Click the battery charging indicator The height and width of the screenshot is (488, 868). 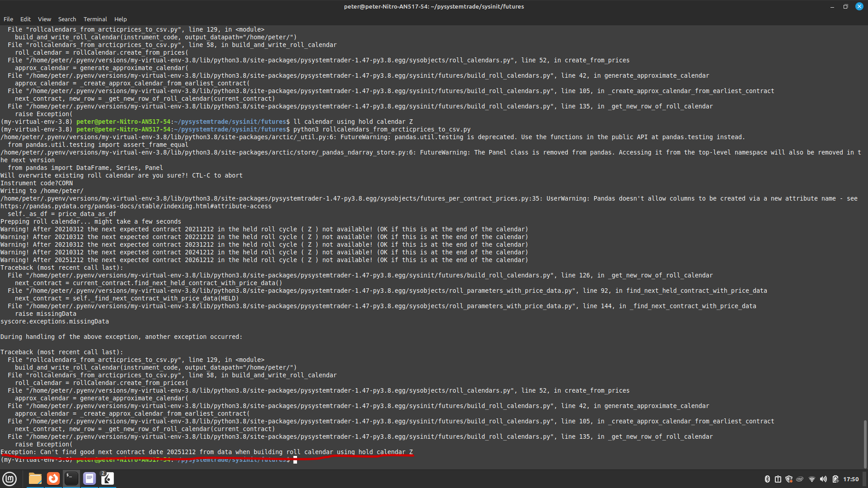835,479
